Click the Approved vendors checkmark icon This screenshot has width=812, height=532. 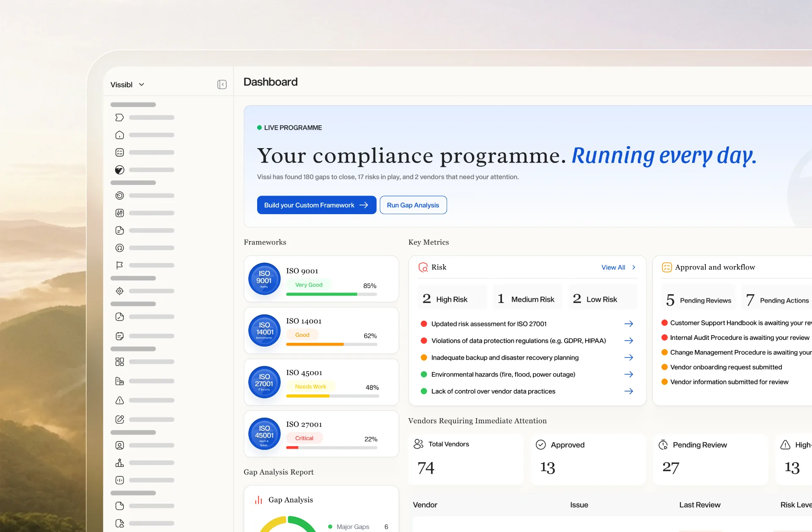(x=541, y=445)
